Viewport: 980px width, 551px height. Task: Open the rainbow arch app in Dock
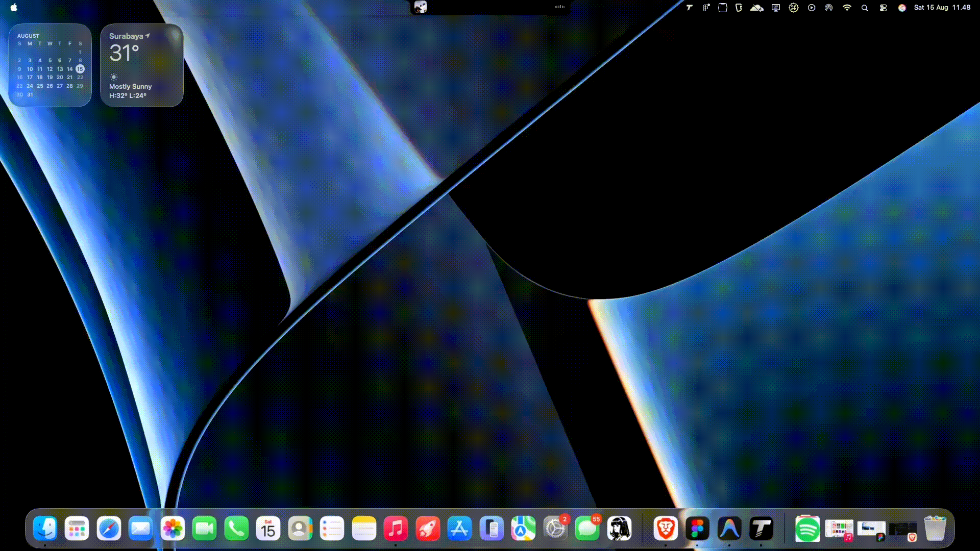point(729,529)
